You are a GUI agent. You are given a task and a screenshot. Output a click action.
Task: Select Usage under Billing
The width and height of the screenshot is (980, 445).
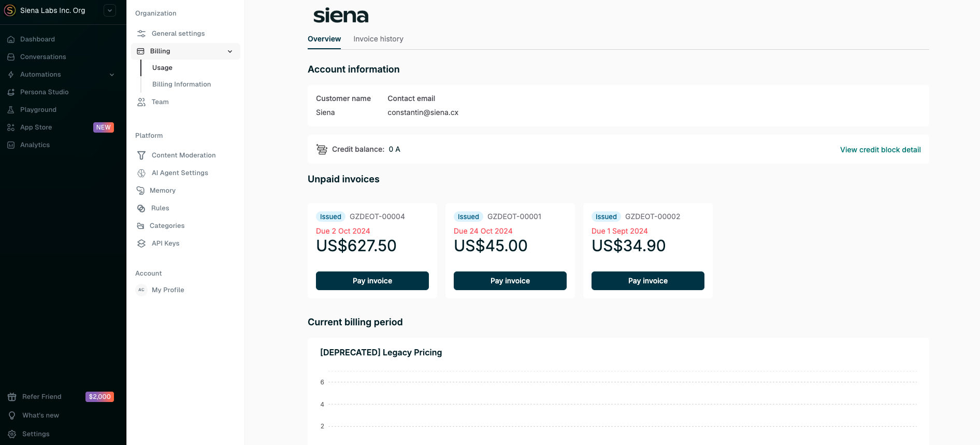pyautogui.click(x=163, y=68)
